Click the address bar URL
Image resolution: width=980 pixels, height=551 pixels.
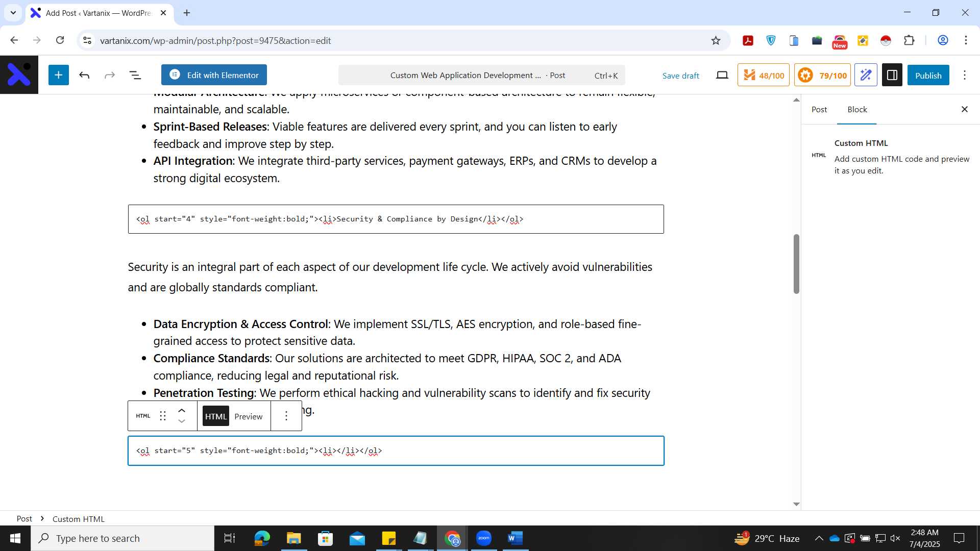pos(215,40)
